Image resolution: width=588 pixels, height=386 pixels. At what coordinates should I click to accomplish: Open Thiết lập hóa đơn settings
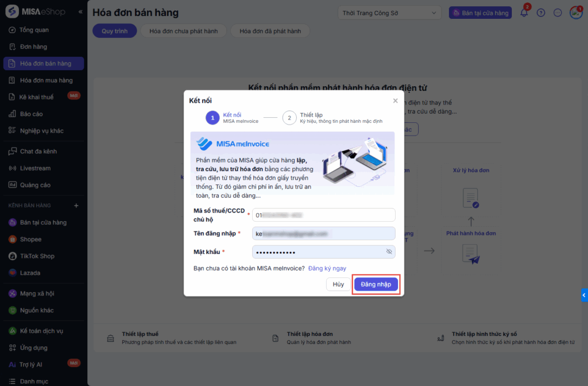(x=311, y=338)
